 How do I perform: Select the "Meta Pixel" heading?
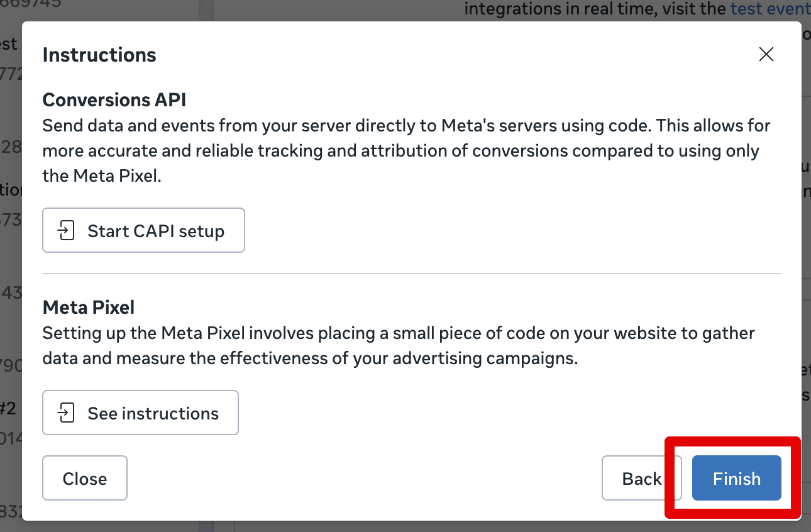89,308
